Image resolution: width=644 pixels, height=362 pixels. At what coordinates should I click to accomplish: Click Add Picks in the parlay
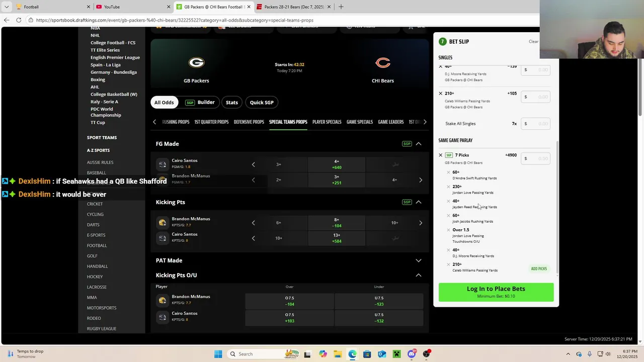(539, 269)
